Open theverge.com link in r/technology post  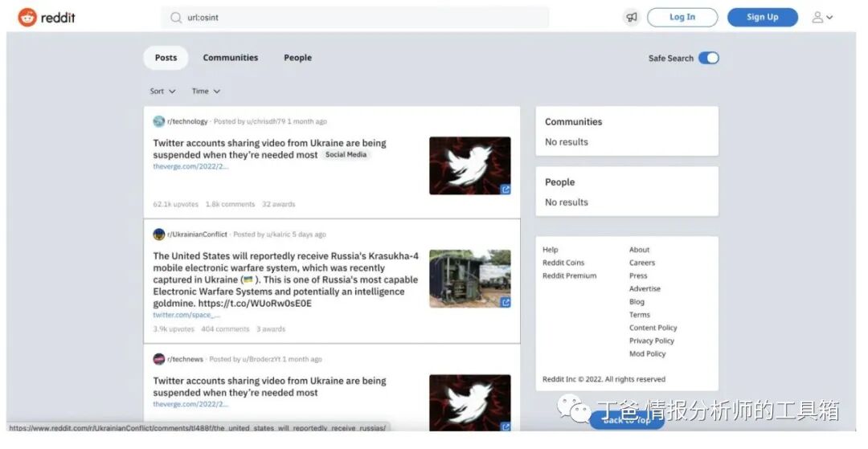click(190, 166)
